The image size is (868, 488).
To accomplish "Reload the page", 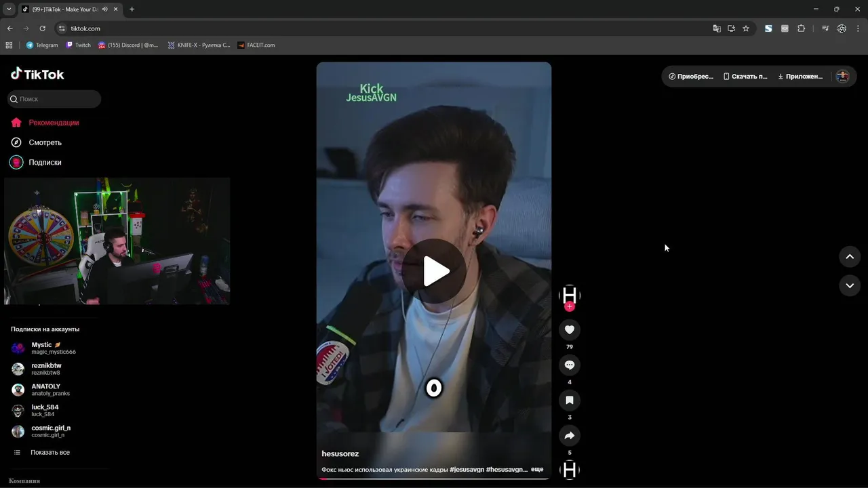I will 42,28.
